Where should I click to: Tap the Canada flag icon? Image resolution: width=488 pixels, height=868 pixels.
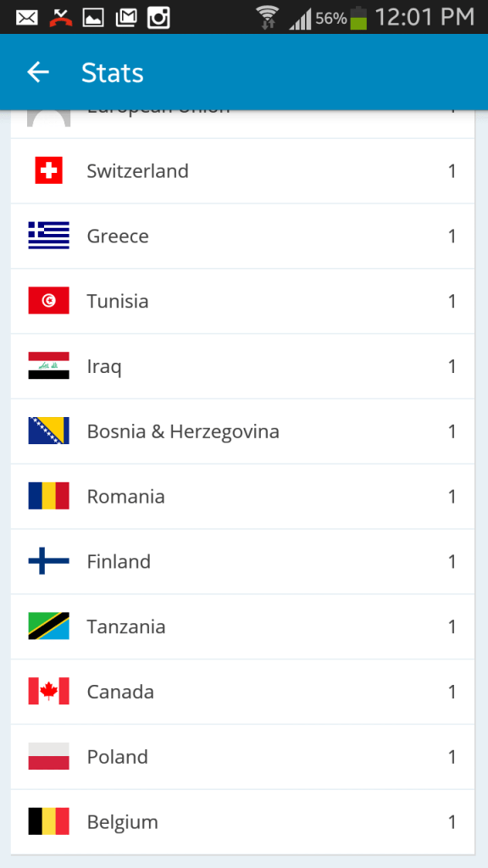tap(48, 692)
